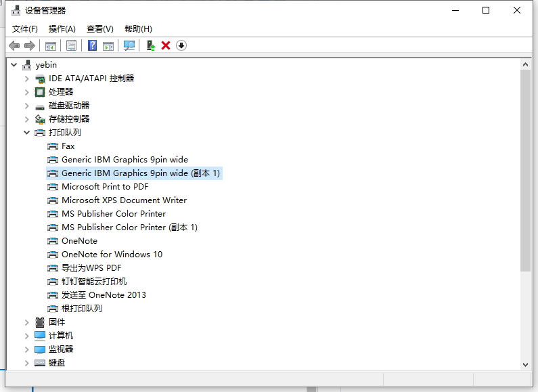
Task: Expand the 磁盘驱动器 category
Action: click(x=27, y=106)
